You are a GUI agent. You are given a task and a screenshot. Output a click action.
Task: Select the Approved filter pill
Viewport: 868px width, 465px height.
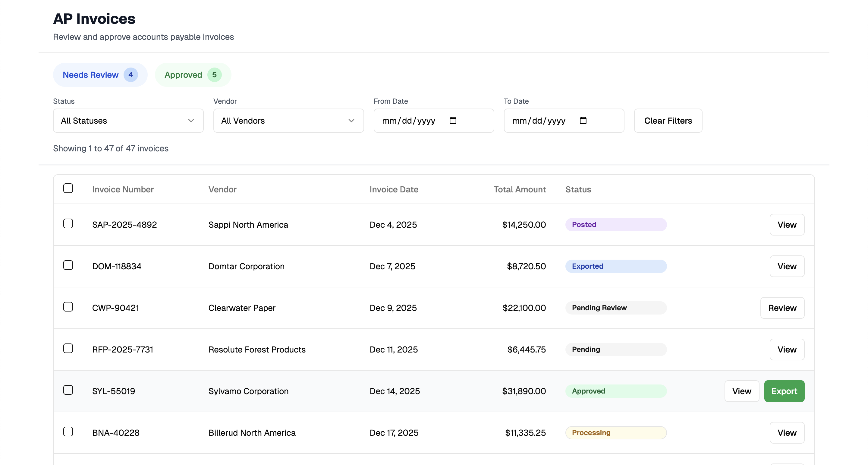192,74
